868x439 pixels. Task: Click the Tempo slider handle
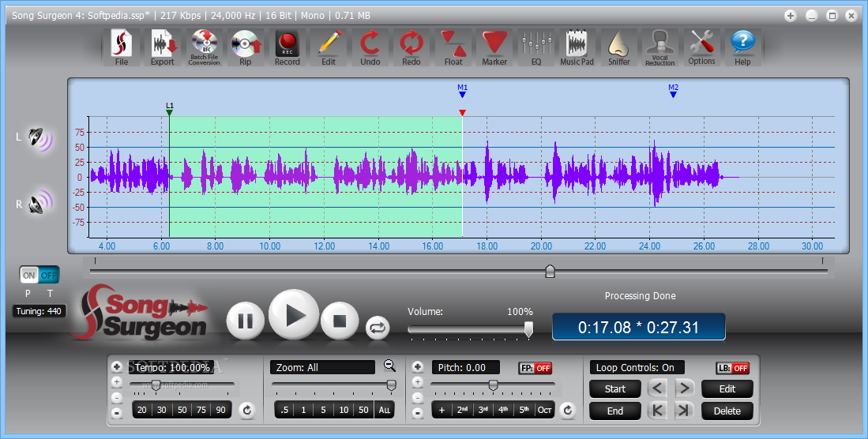coord(156,385)
